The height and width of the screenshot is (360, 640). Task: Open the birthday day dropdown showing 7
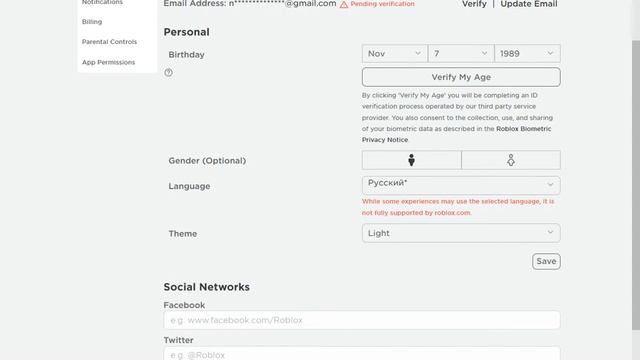pos(461,53)
